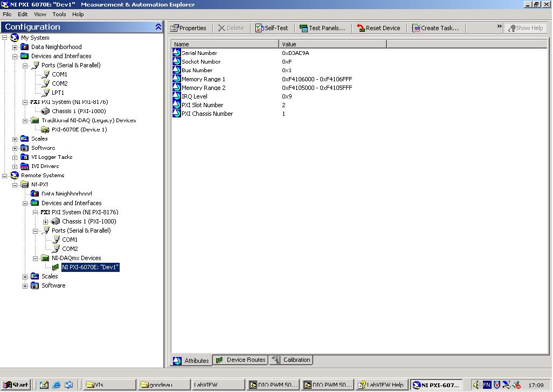
Task: Collapse the Configuration panel with the chevron
Action: pyautogui.click(x=158, y=27)
